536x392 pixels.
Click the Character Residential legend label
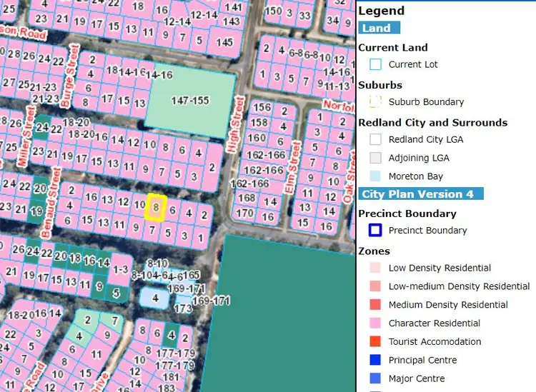coord(434,323)
